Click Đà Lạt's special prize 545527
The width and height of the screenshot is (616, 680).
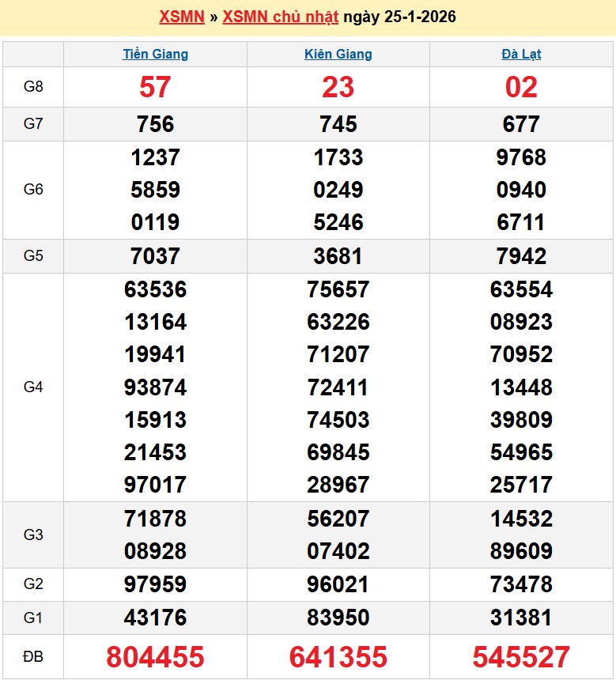pyautogui.click(x=521, y=657)
